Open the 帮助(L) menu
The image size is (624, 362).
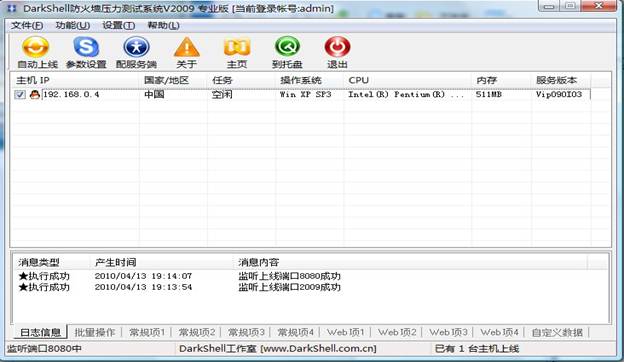point(163,25)
